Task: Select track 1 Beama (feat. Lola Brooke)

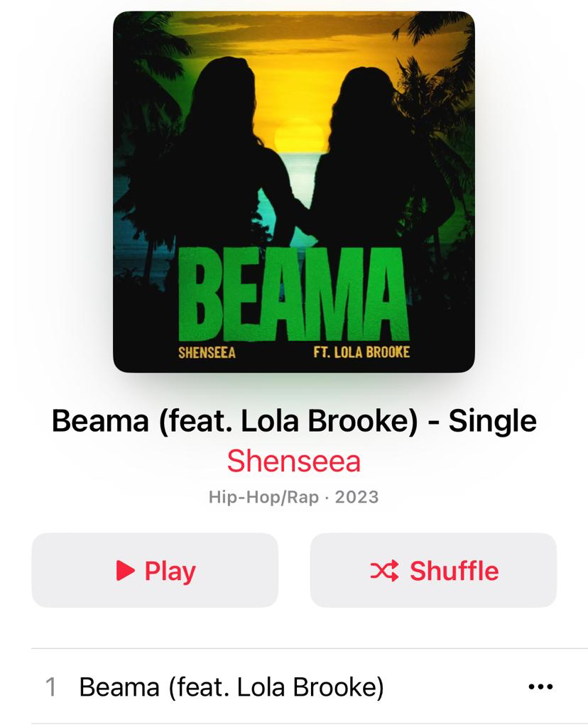Action: pos(294,687)
